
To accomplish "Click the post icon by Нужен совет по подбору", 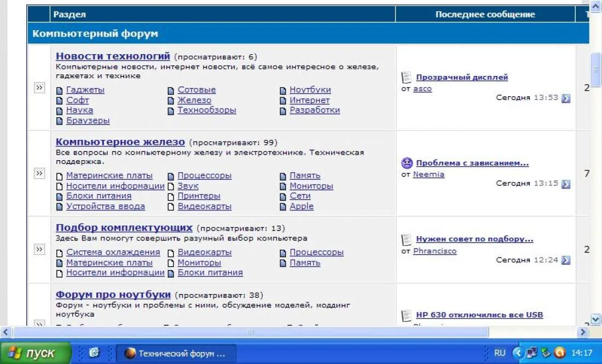I will 406,240.
